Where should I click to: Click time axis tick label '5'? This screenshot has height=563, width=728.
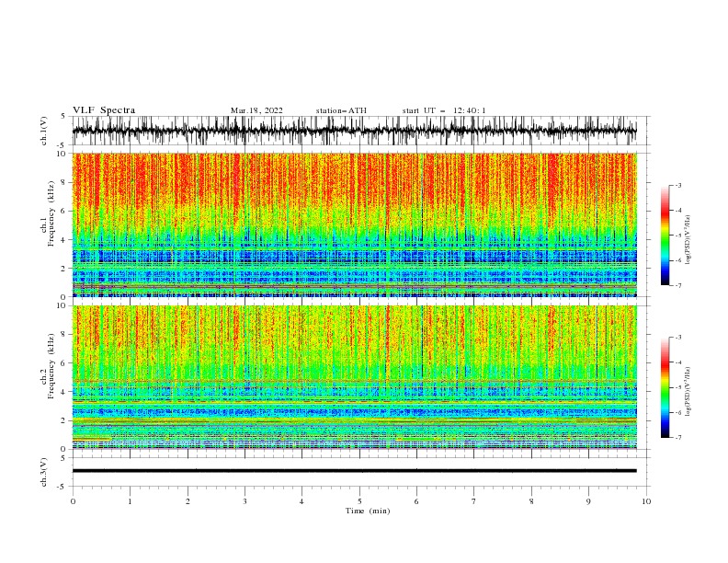(359, 501)
